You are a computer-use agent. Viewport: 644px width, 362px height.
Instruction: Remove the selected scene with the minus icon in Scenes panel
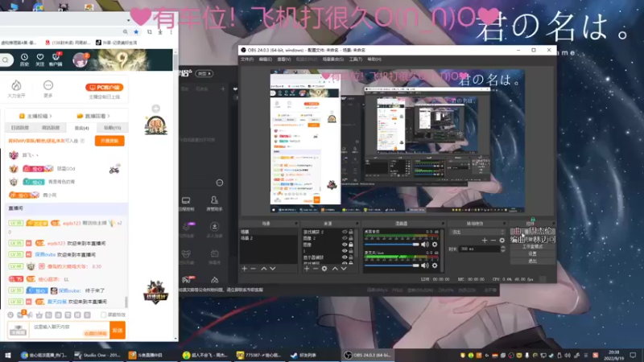(254, 269)
